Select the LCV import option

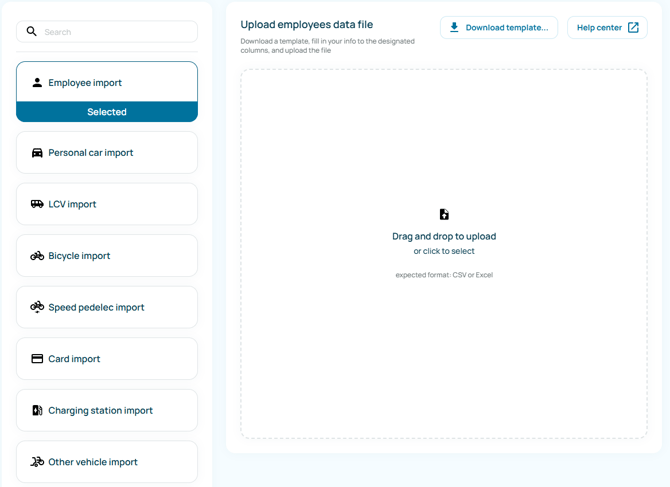pyautogui.click(x=107, y=204)
